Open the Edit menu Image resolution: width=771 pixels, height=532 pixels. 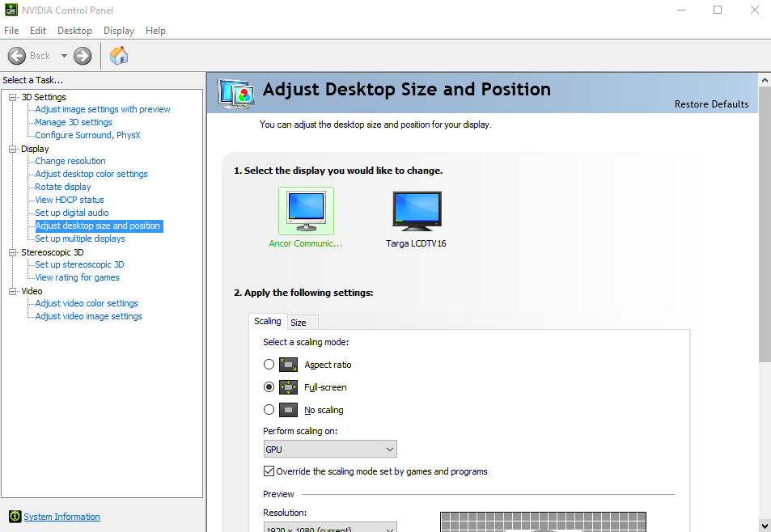click(x=38, y=31)
